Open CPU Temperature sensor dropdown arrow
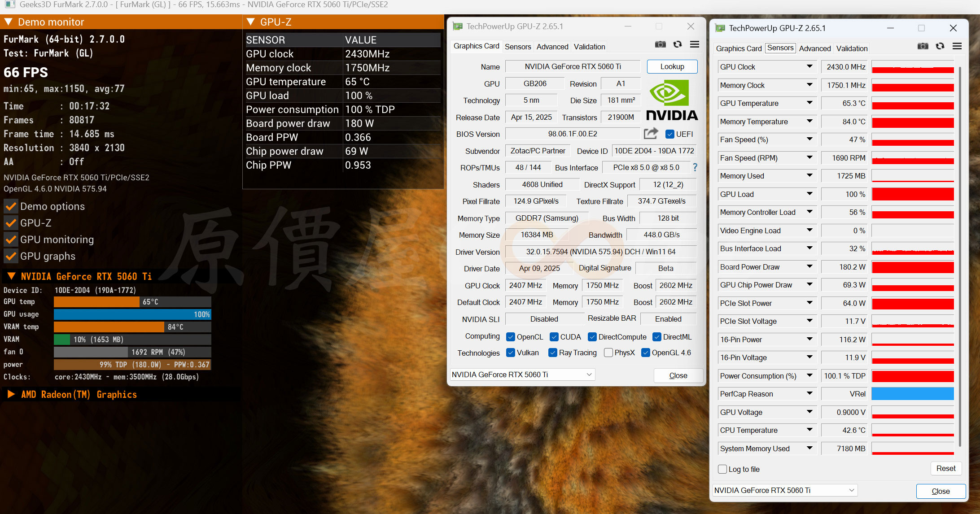The image size is (980, 514). pos(809,430)
